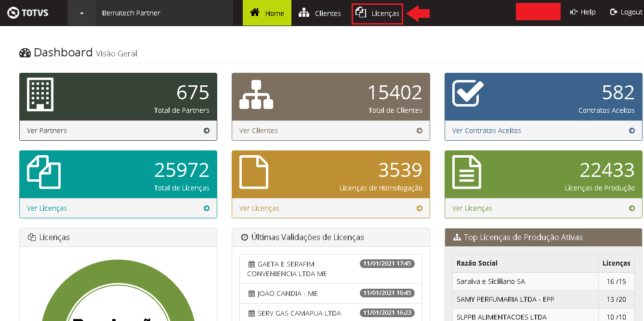Click the 582 Contratos Aceitos count
The height and width of the screenshot is (321, 644).
pyautogui.click(x=618, y=92)
